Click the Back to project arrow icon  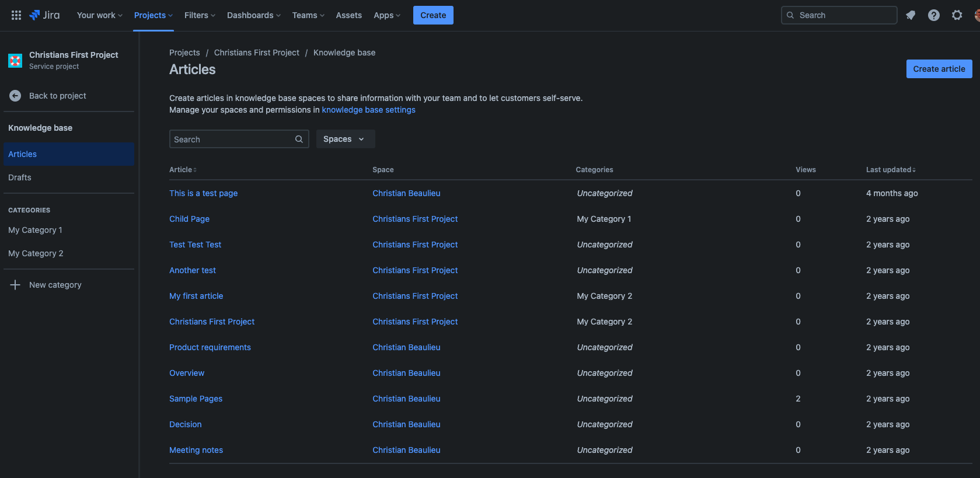pos(15,96)
